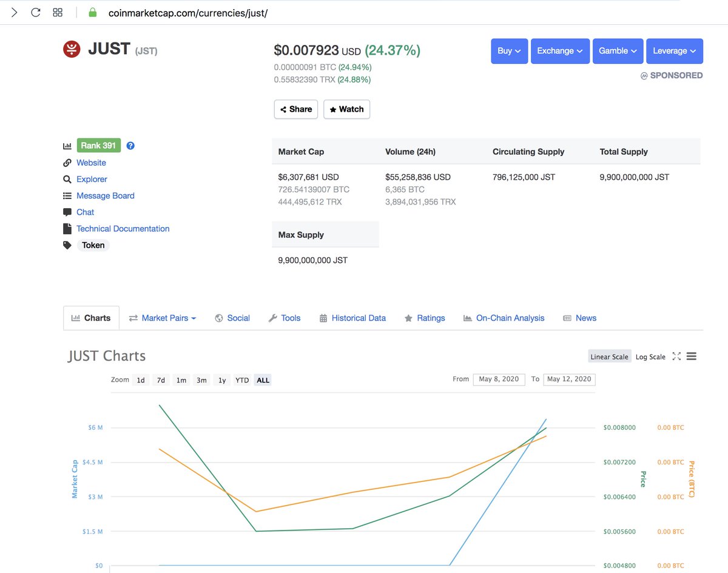Expand the Market Pairs tab dropdown
This screenshot has height=573, width=728.
click(x=163, y=318)
